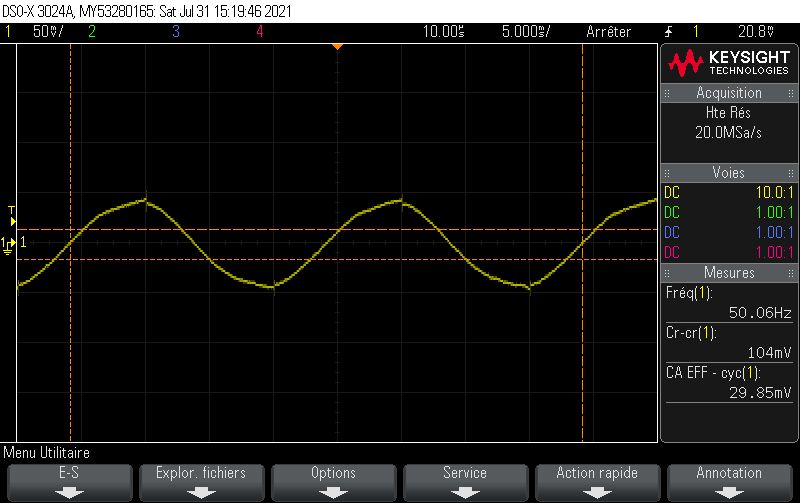Screen dimensions: 800x503
Task: Open the Explor. fichiers softkey menu
Action: pos(201,481)
